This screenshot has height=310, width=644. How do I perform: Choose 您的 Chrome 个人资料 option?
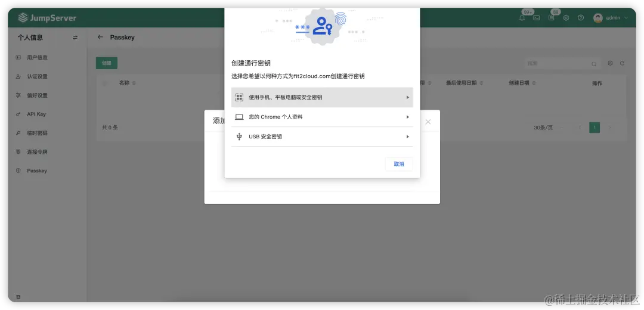pos(322,117)
